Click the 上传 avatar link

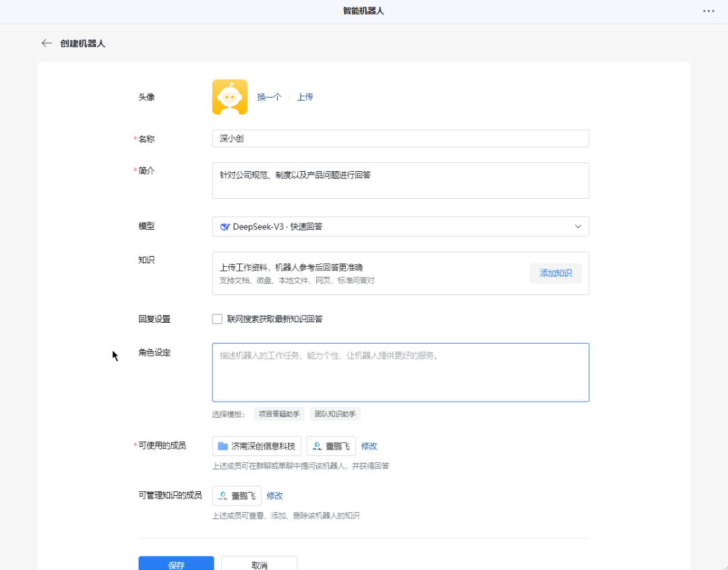click(305, 97)
